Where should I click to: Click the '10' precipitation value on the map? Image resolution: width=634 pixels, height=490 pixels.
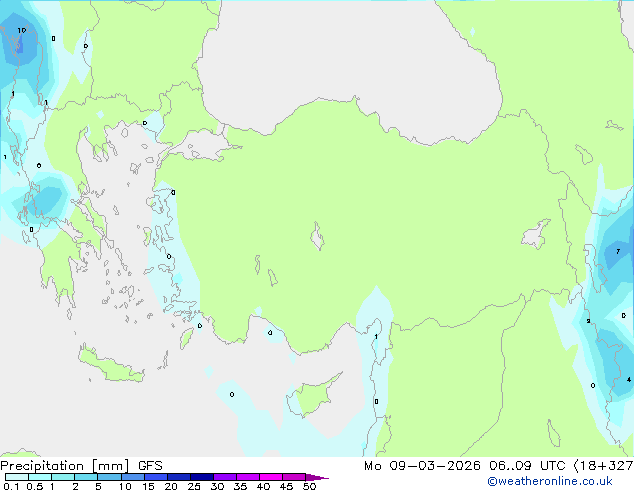tap(22, 30)
